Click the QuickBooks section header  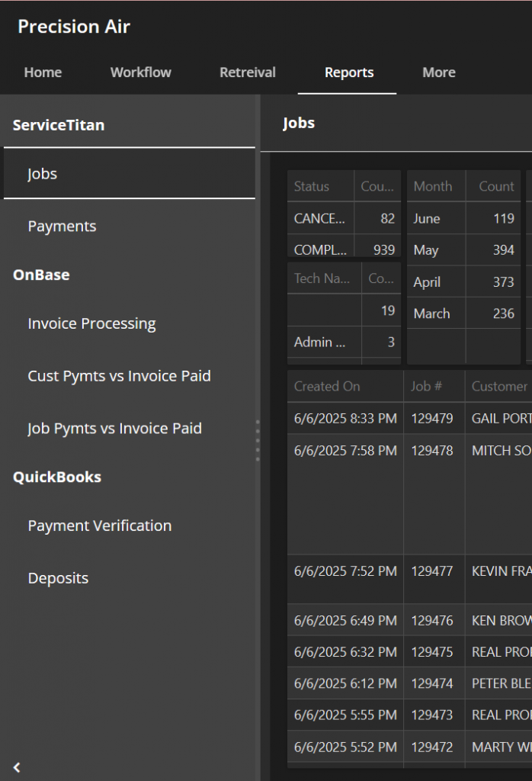56,477
